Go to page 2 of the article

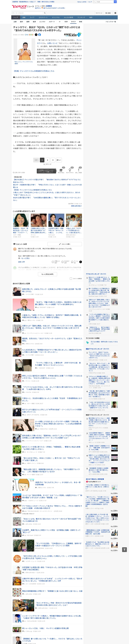(47, 160)
